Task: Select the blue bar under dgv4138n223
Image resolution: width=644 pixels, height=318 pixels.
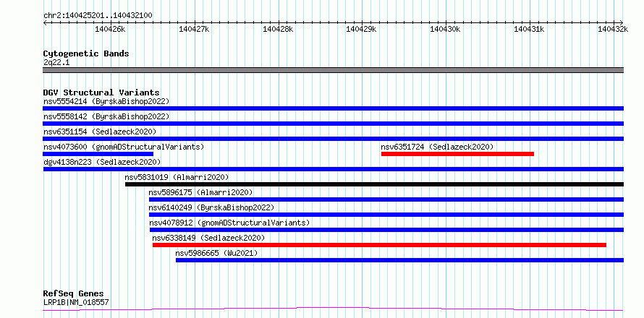Action: point(333,169)
